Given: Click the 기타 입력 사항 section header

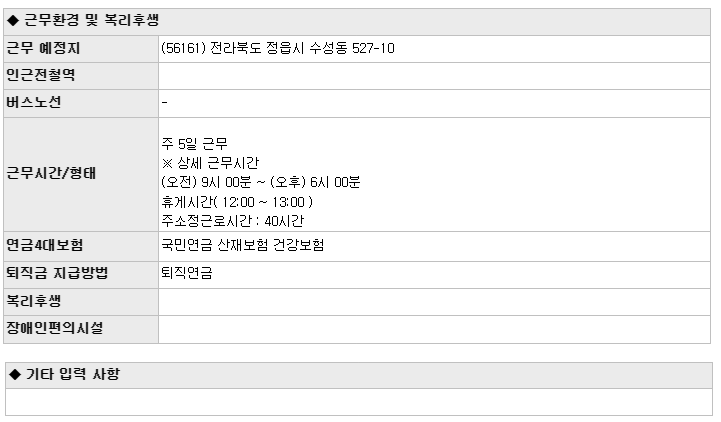Looking at the screenshot, I should (x=359, y=375).
